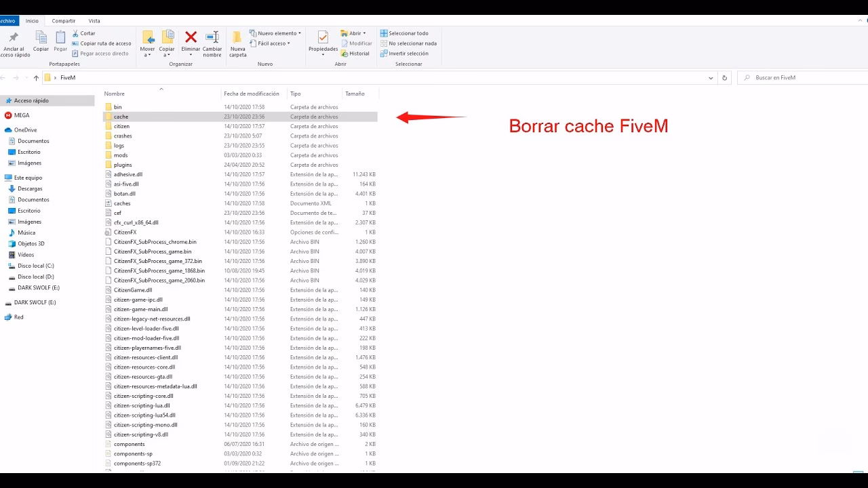Click the Propiedades icon
This screenshot has height=488, width=868.
323,37
